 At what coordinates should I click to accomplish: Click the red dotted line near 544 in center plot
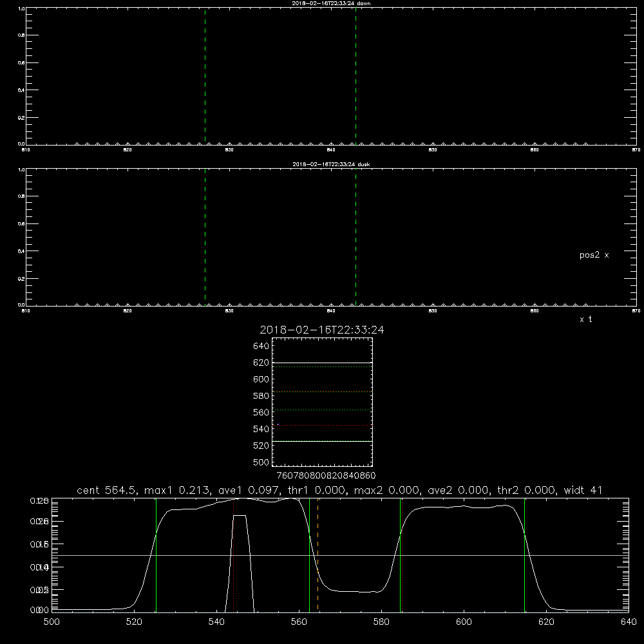[322, 426]
